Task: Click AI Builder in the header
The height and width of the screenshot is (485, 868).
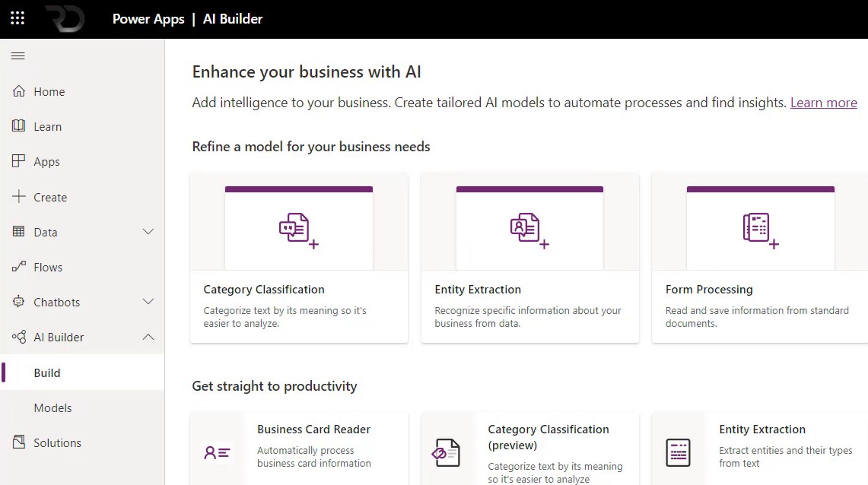Action: [x=233, y=19]
